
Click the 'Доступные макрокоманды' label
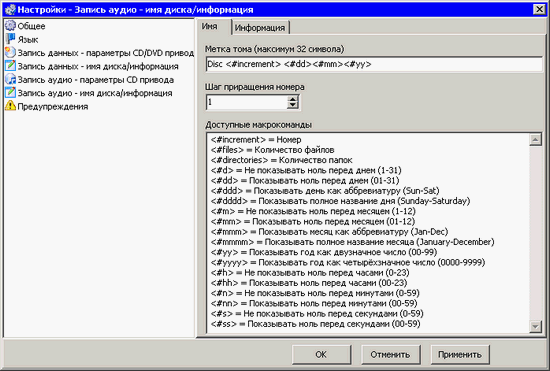click(259, 125)
